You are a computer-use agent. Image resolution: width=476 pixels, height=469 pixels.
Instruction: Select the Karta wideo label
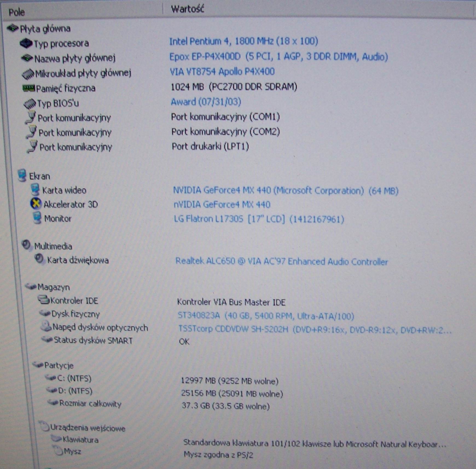[64, 190]
